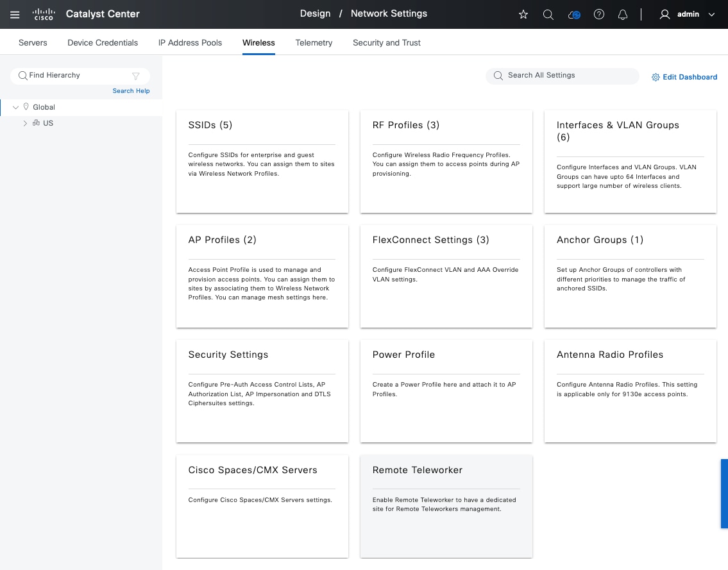Open the help question mark icon
This screenshot has width=728, height=570.
599,14
